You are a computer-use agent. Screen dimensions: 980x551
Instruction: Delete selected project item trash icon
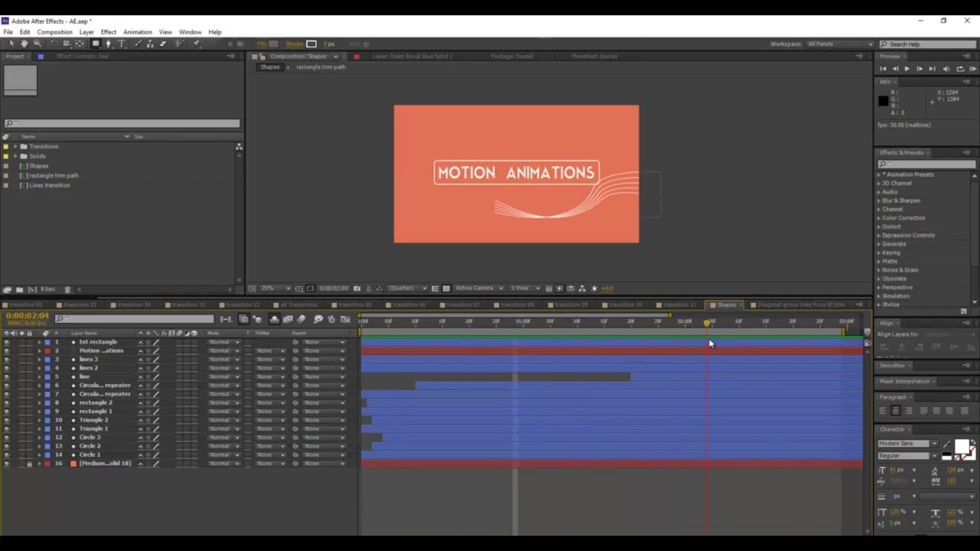click(67, 289)
